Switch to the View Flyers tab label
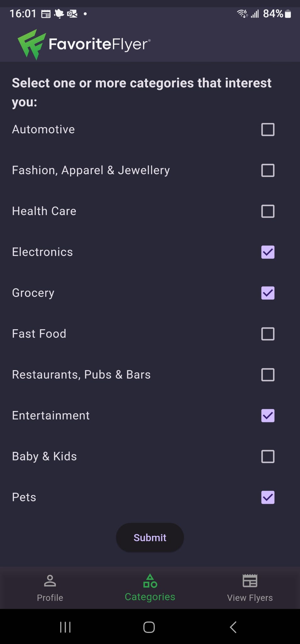Screen dimensions: 300x644 (x=250, y=597)
